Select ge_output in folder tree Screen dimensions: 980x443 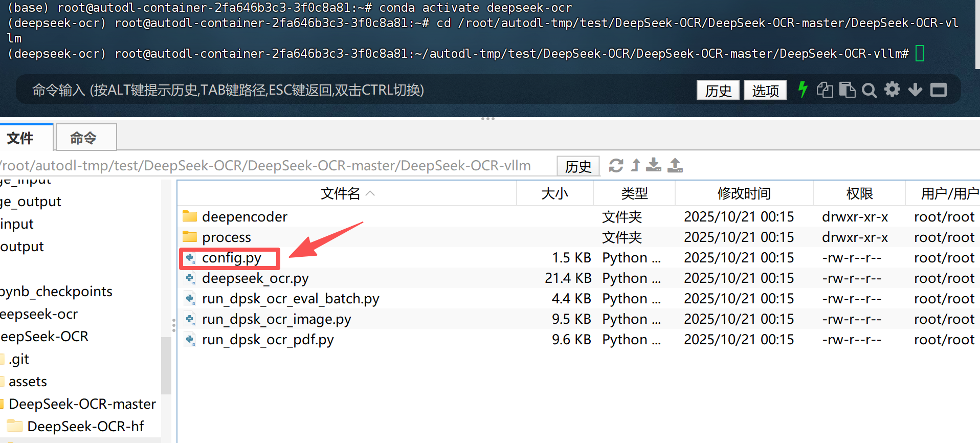click(x=31, y=202)
